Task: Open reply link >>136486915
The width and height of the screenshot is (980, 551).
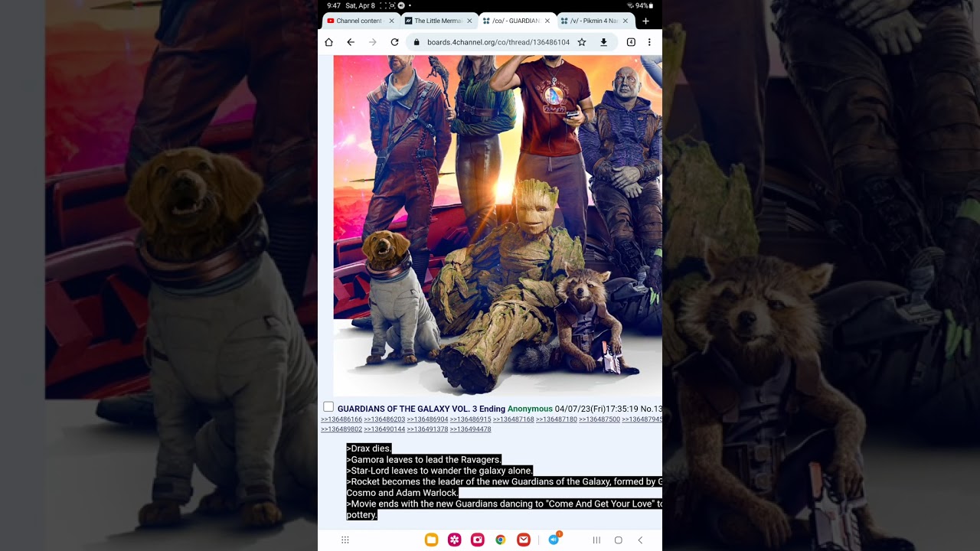Action: (470, 419)
